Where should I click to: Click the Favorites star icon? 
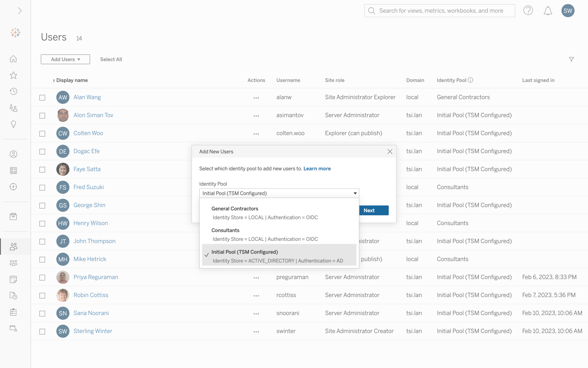click(x=15, y=75)
